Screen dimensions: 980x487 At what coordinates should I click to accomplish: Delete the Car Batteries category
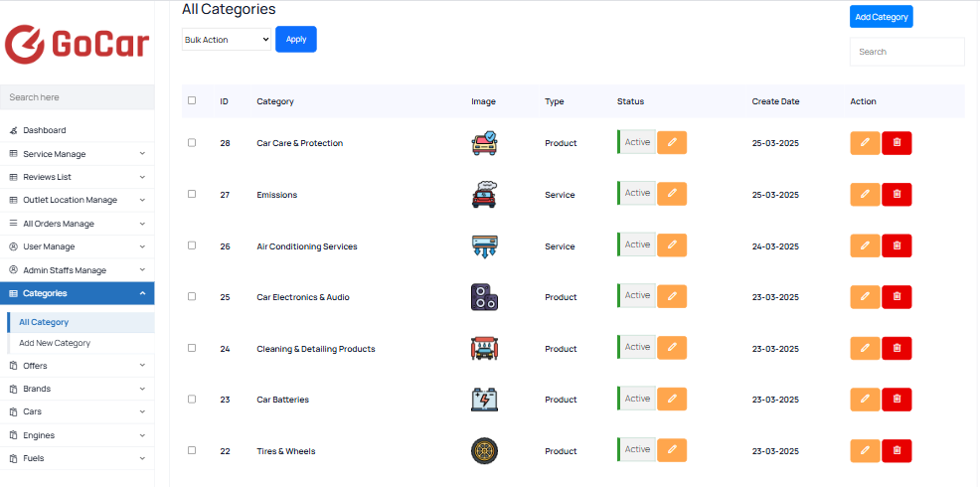pyautogui.click(x=897, y=400)
